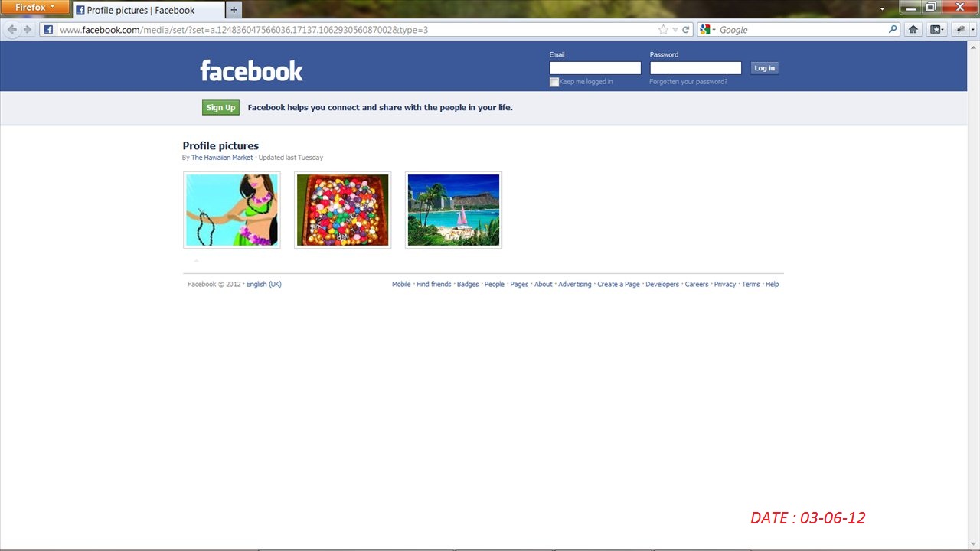This screenshot has width=980, height=551.
Task: Open the Privacy footer link
Action: 725,285
